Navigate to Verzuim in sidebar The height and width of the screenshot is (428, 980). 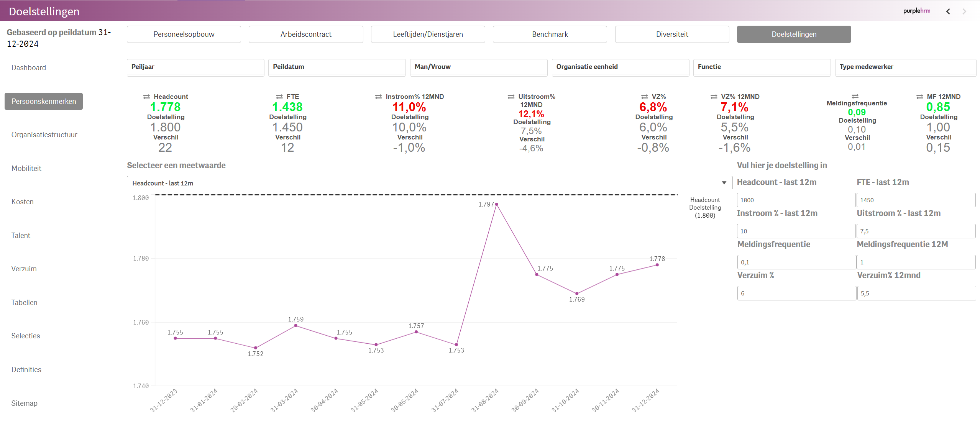click(24, 269)
